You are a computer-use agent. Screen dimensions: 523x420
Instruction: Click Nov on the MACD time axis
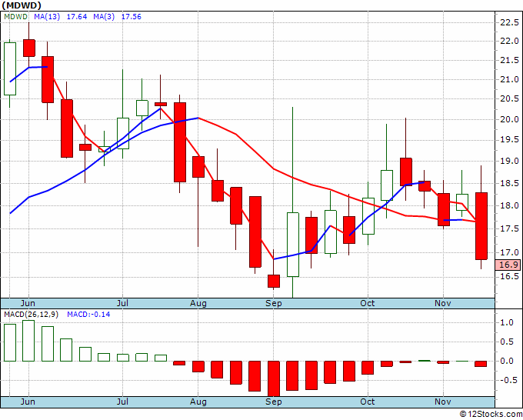[443, 402]
